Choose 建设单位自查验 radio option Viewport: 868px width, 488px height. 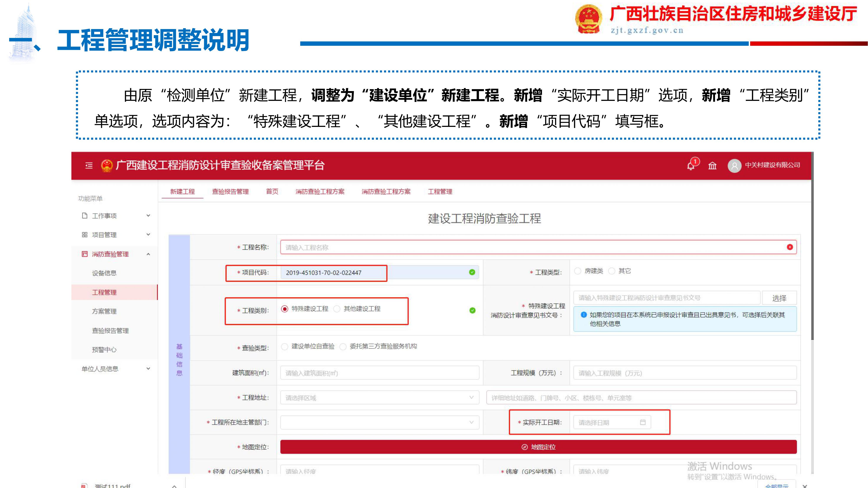coord(285,347)
